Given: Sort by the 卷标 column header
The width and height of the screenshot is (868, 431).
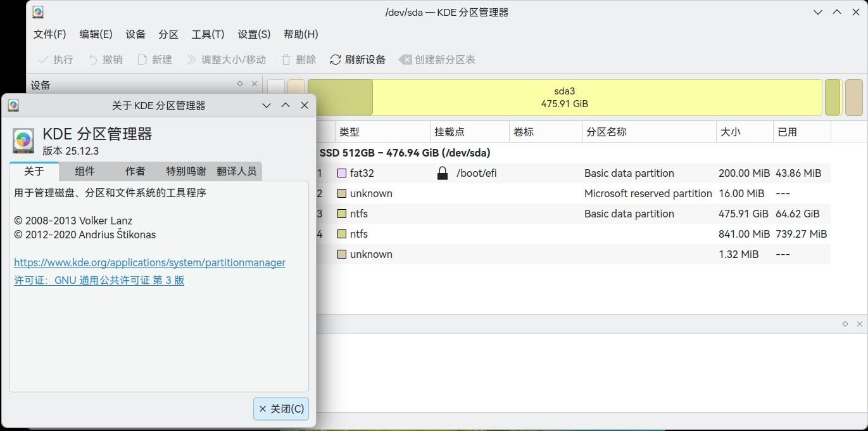Looking at the screenshot, I should coord(546,132).
